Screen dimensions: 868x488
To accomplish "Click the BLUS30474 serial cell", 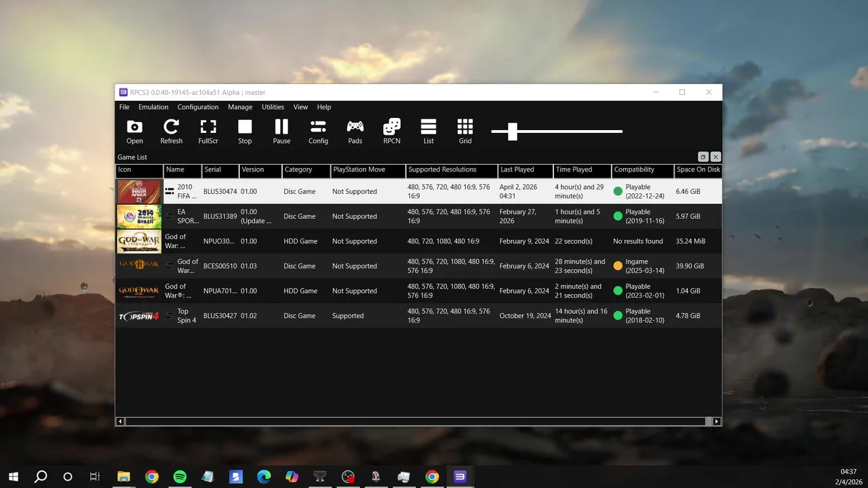I will pyautogui.click(x=220, y=192).
